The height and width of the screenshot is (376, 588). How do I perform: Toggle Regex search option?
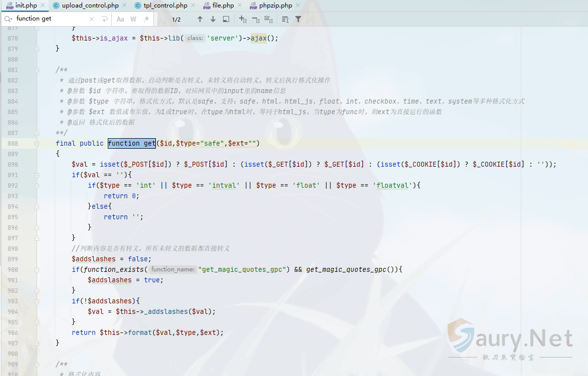(x=146, y=19)
